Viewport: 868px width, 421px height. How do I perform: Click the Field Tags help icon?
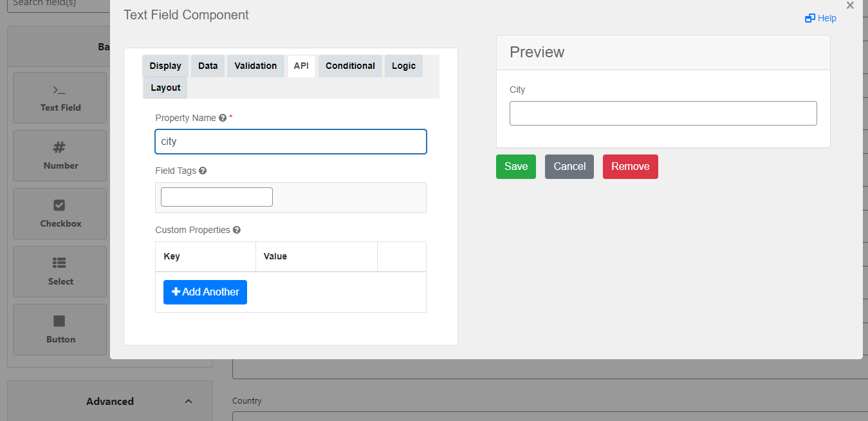203,171
